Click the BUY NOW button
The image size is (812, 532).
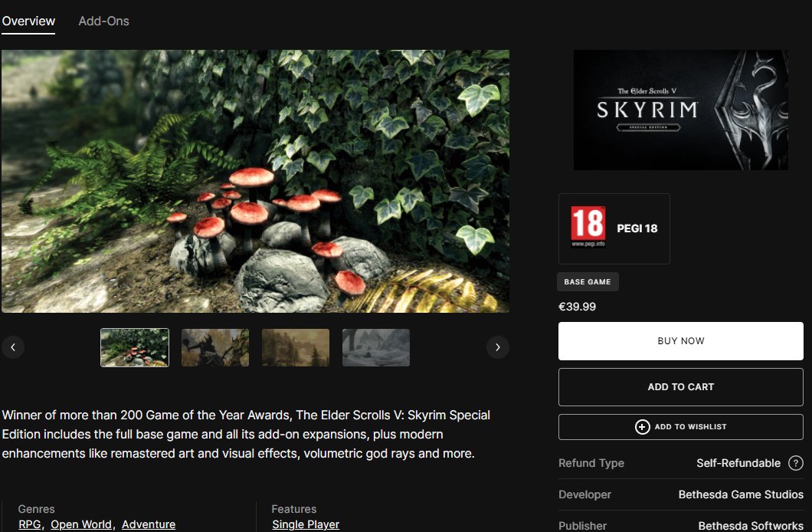(680, 341)
